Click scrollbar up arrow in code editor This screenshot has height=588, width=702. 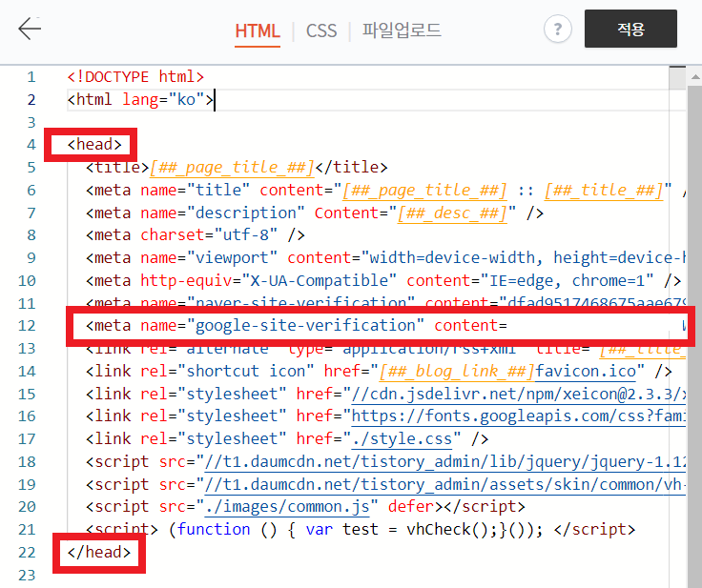tap(694, 77)
